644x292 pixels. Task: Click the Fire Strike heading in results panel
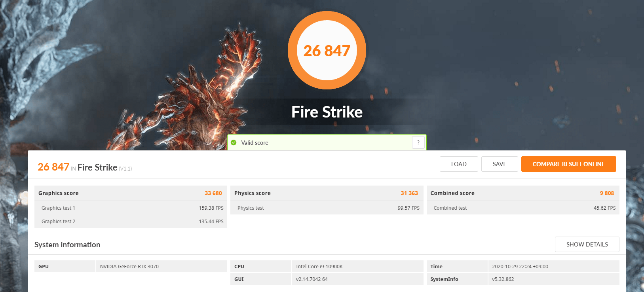pos(97,167)
